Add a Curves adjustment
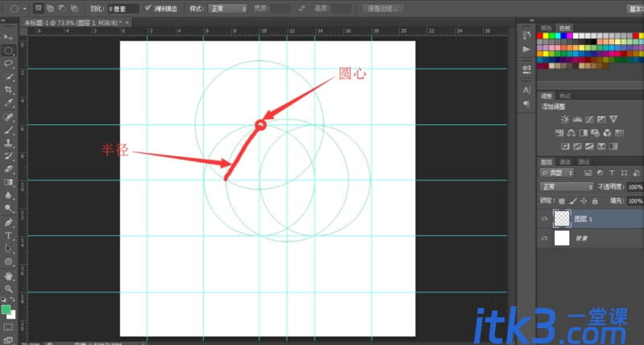This screenshot has width=644, height=345. (x=589, y=119)
